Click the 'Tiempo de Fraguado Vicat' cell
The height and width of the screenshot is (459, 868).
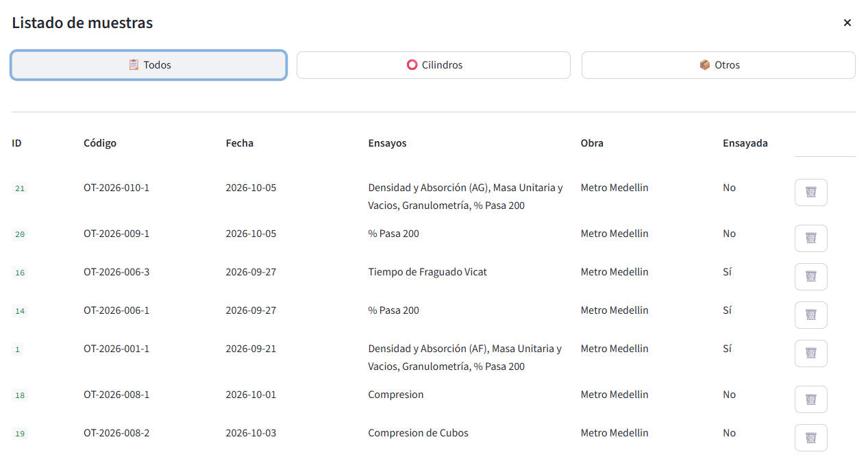pos(427,272)
